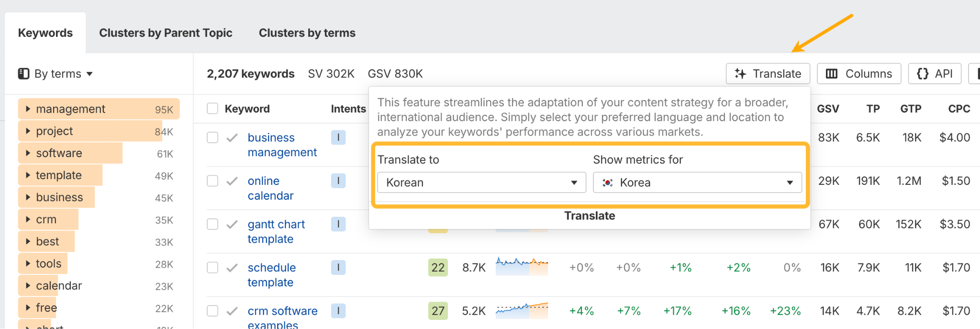This screenshot has height=329, width=980.
Task: Click the trend sparkline for crm software examples
Action: [x=522, y=311]
